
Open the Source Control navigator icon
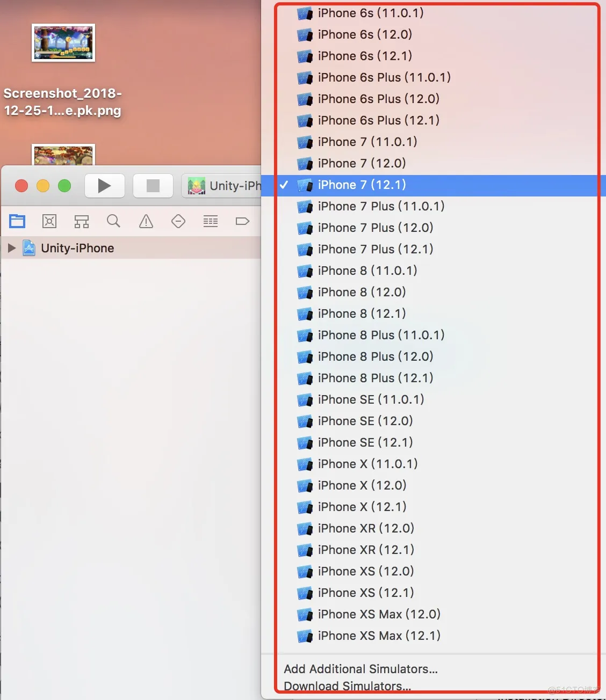pos(49,221)
